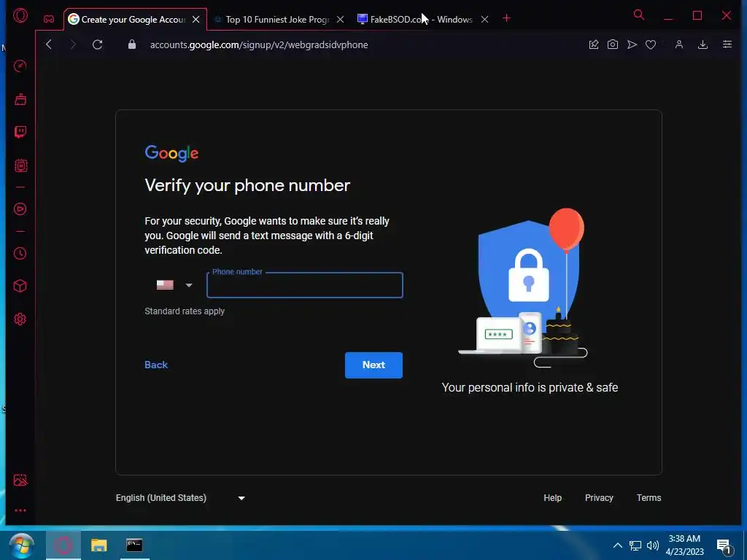Image resolution: width=747 pixels, height=560 pixels.
Task: Open History clock icon in sidebar
Action: 20,253
